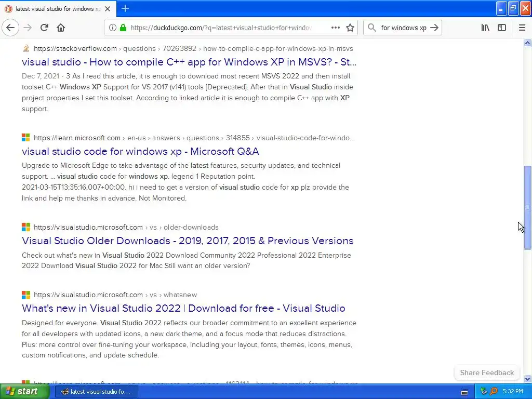Click Microsoft favicon beside older-downloads result
Screen dimensions: 532x399
pos(26,227)
